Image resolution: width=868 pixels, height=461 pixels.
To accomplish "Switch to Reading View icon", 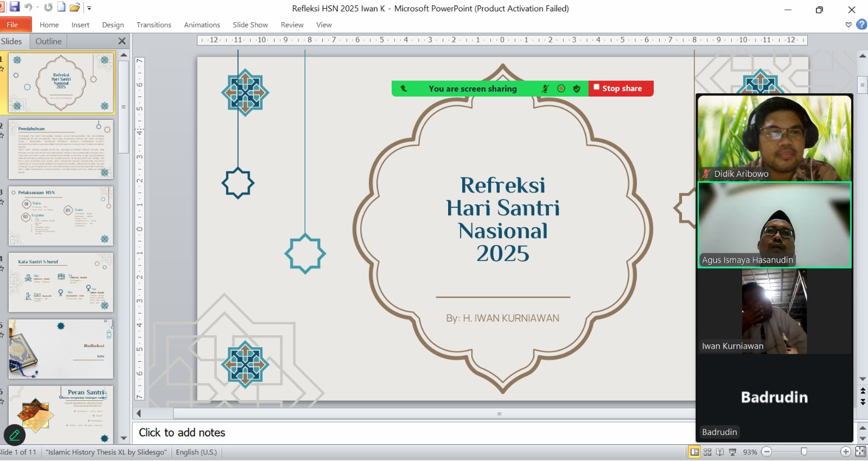I will (720, 452).
